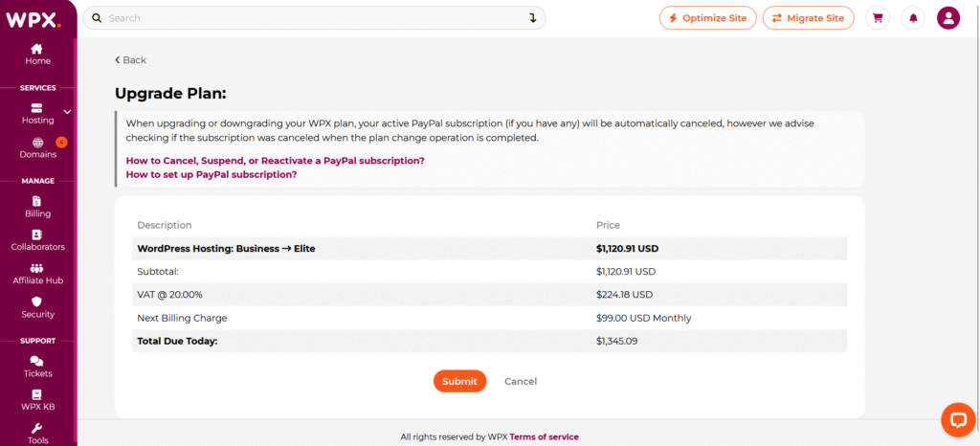980x446 pixels.
Task: Open the shopping cart icon
Action: pyautogui.click(x=878, y=18)
